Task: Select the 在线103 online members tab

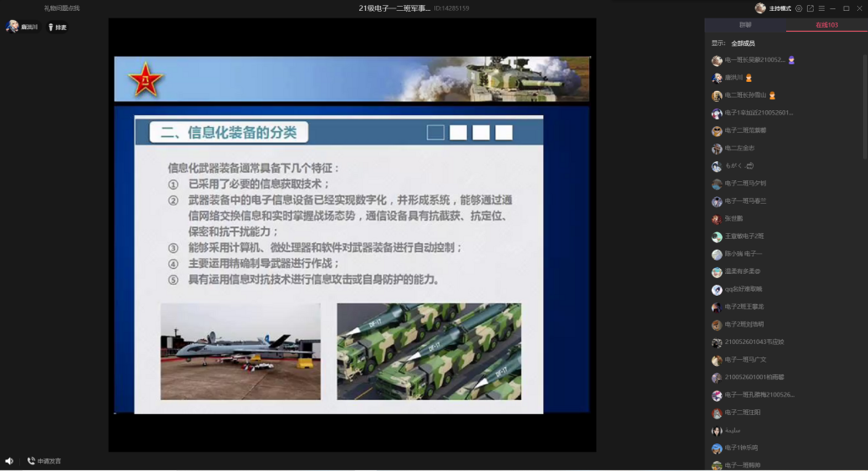Action: pyautogui.click(x=826, y=25)
